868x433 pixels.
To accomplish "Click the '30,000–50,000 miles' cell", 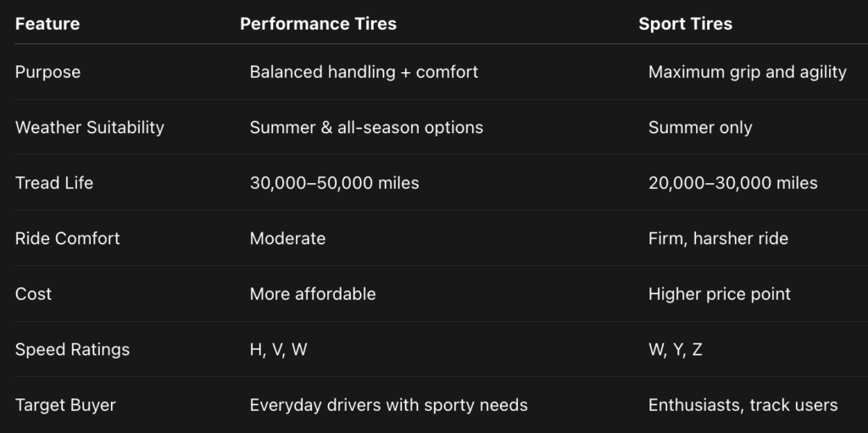I will point(334,183).
